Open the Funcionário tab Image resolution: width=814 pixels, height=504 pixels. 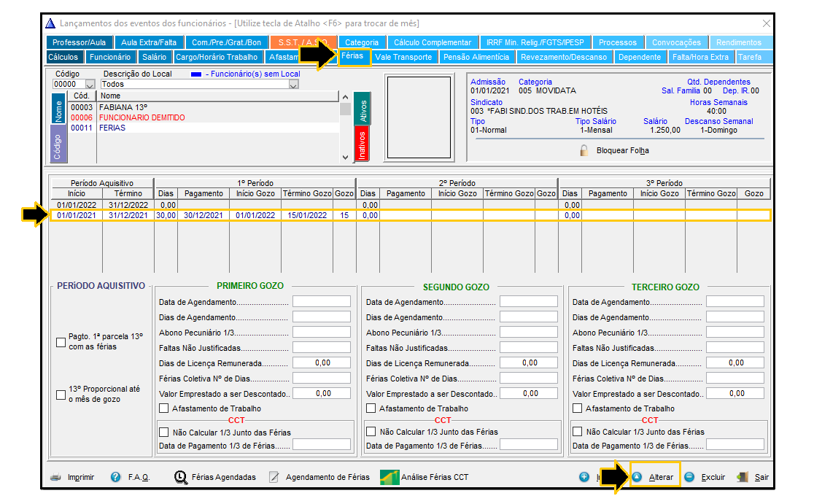tap(110, 57)
